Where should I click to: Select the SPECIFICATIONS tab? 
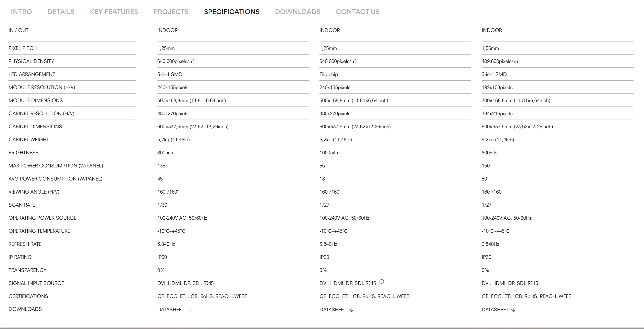tap(232, 12)
